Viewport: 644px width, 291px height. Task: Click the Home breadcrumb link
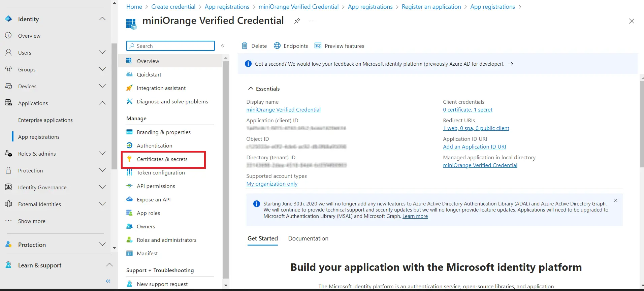(134, 7)
